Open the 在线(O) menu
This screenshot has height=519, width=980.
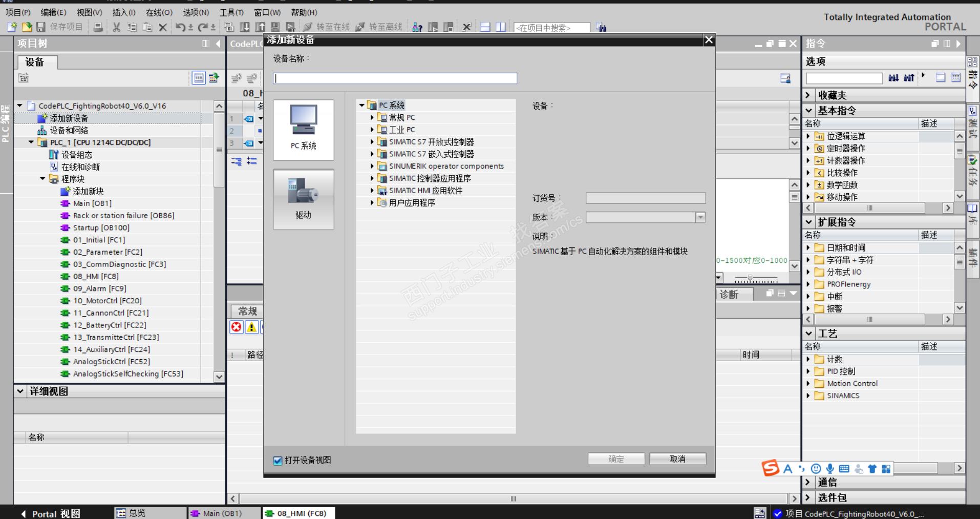(x=159, y=12)
